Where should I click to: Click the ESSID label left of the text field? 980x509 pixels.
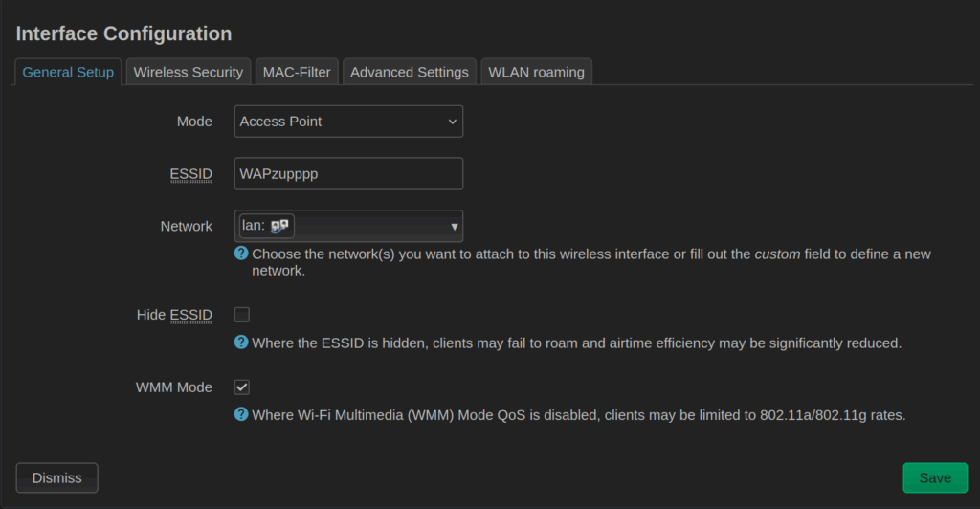click(190, 174)
